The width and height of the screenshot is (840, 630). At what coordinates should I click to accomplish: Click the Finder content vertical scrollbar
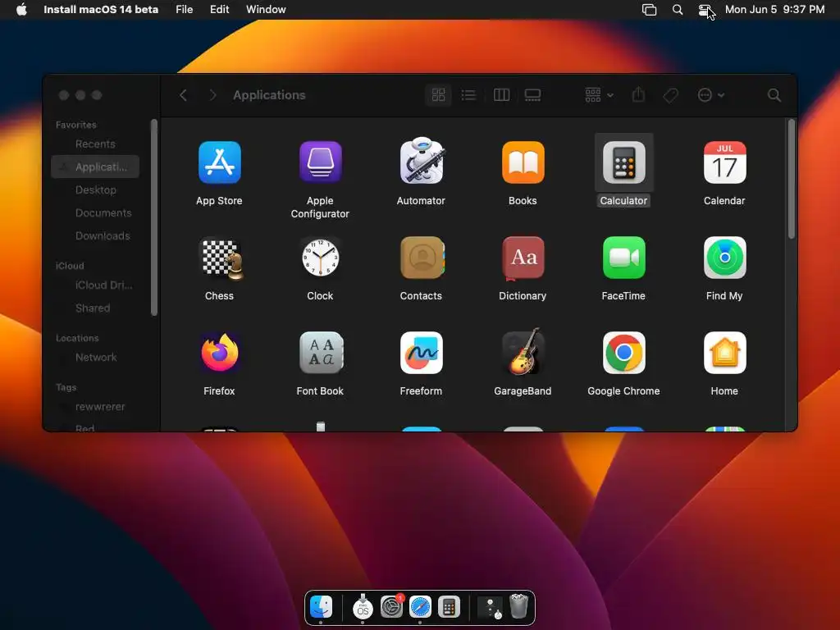click(x=792, y=179)
